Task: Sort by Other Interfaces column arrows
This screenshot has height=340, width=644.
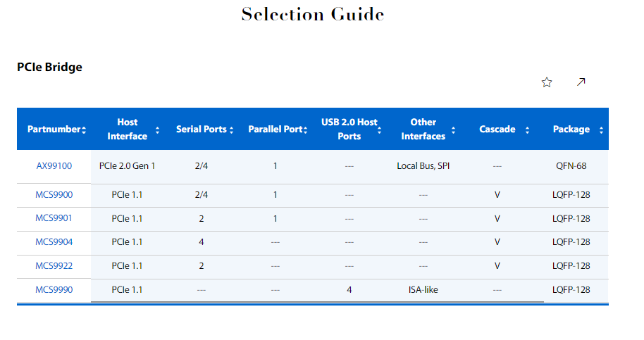Action: coord(454,130)
